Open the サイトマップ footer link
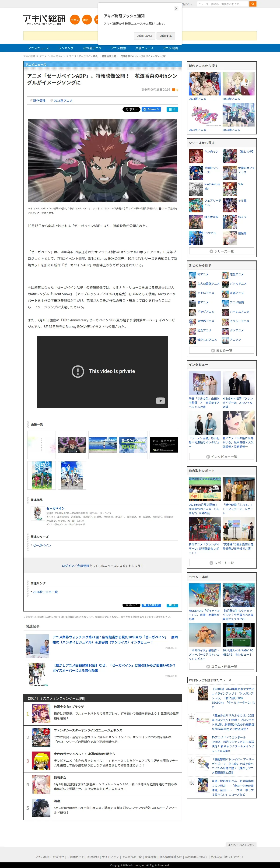This screenshot has height=868, width=280. [x=111, y=857]
